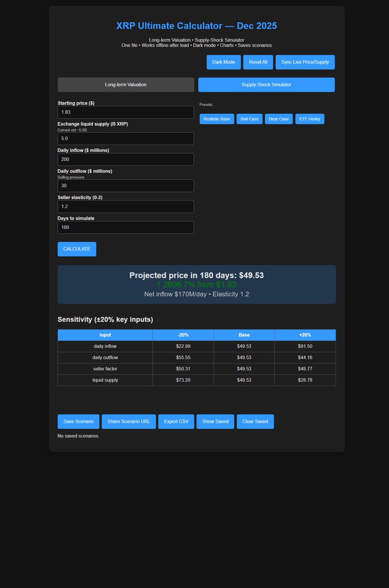
Task: Click the 'Current est ~5.0B.' hint
Action: 73,130
